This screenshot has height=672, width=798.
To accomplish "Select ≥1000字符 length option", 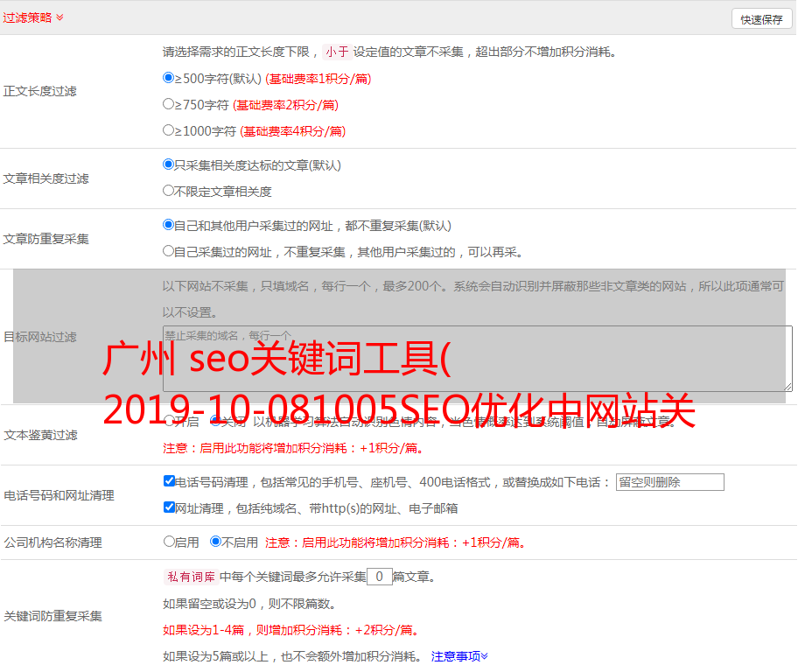I will pos(168,129).
